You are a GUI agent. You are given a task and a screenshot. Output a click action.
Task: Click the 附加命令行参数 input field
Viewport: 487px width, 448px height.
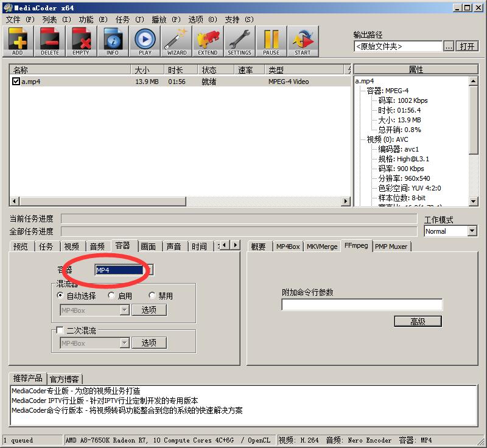pyautogui.click(x=362, y=304)
